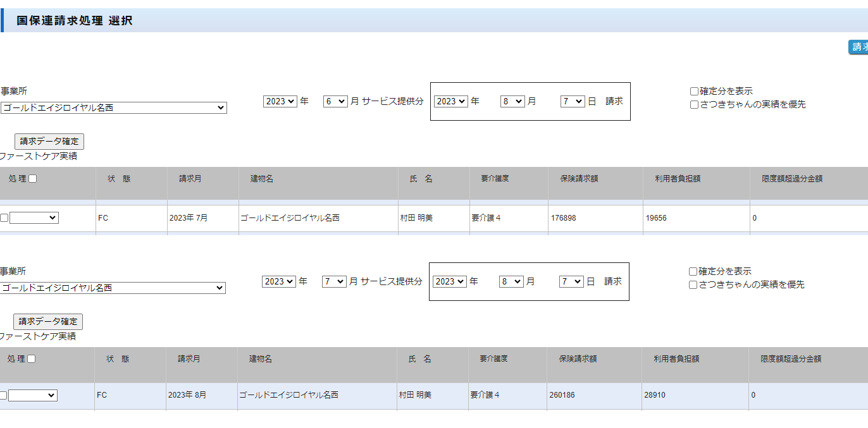This screenshot has width=868, height=428.
Task: Tick the row checkbox for the 2023年 8月 claim
Action: [x=3, y=396]
